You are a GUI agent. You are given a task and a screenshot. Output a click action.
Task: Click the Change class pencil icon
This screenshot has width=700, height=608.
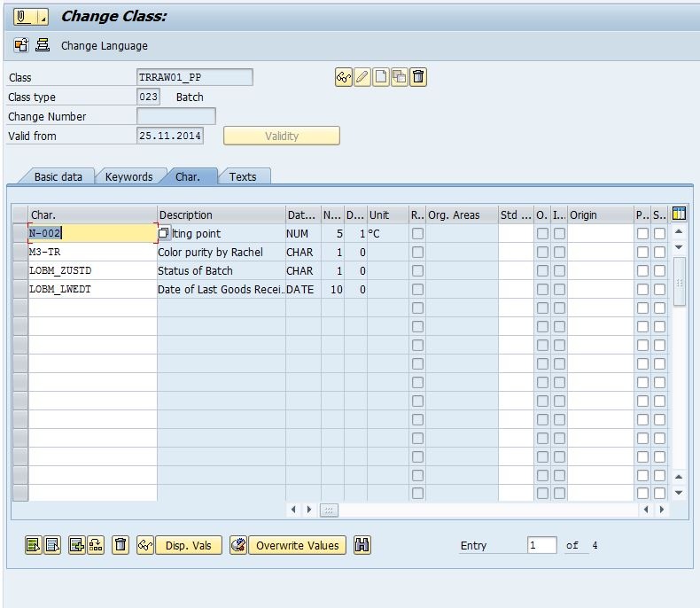(362, 77)
